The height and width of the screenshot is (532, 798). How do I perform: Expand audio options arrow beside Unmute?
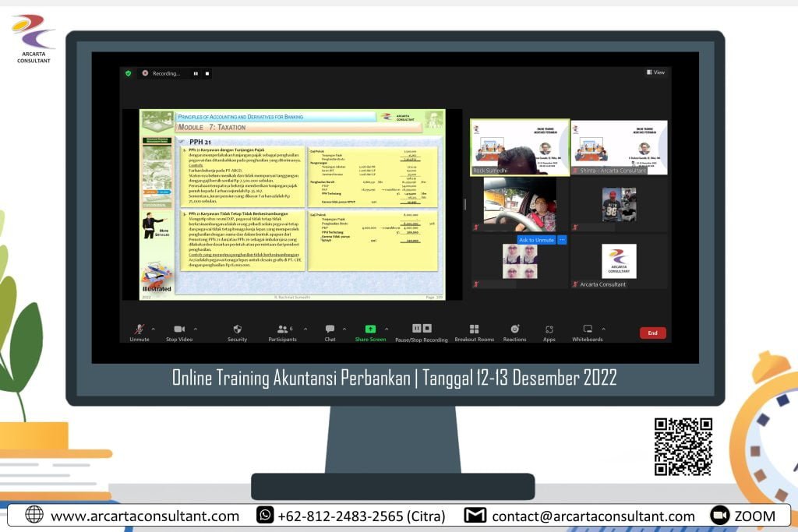(153, 329)
